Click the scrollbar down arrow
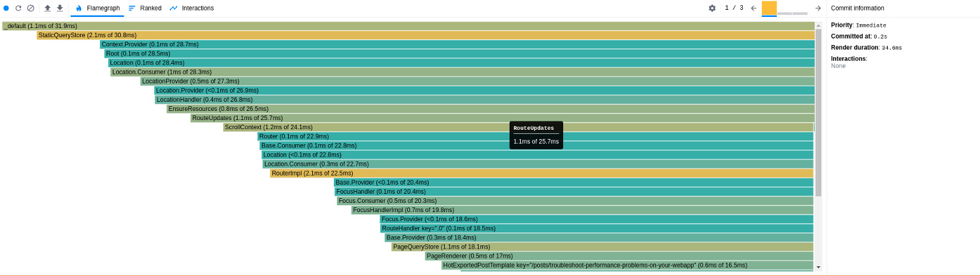The width and height of the screenshot is (980, 276). [818, 267]
